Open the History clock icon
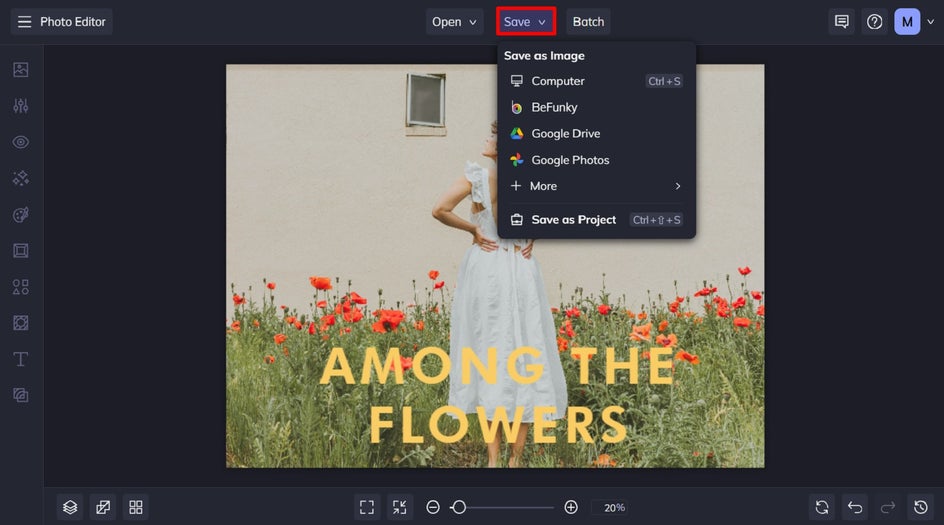The width and height of the screenshot is (944, 525). pos(921,507)
